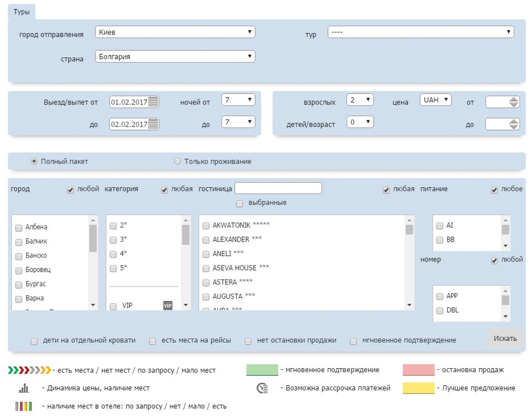Check the Албена city checkbox
The width and height of the screenshot is (532, 416).
[19, 228]
